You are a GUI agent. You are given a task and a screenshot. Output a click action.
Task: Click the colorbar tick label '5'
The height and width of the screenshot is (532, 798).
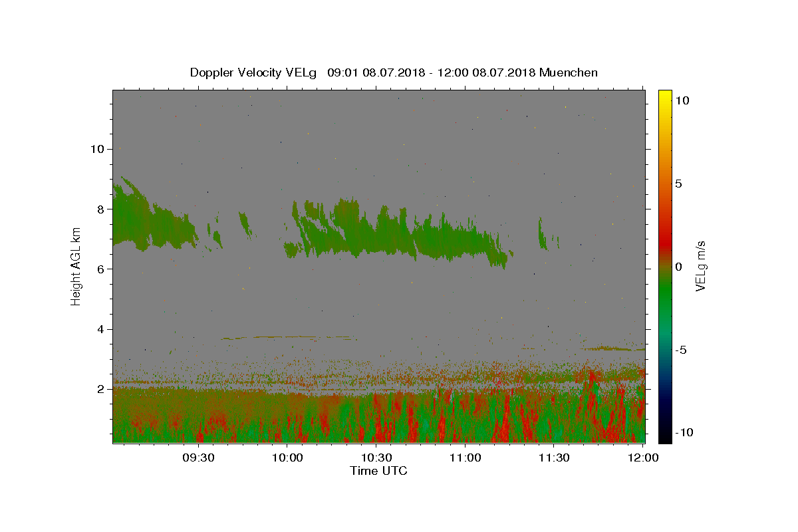point(678,184)
